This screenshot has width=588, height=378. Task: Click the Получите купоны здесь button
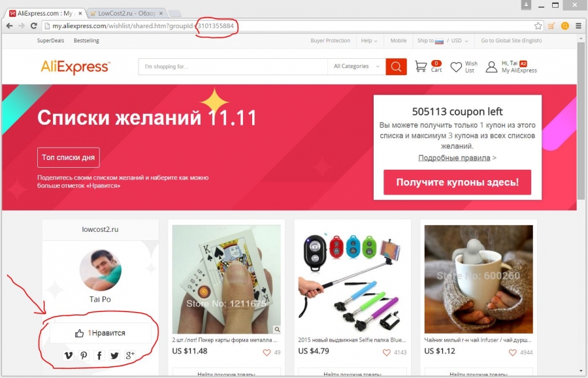click(x=457, y=182)
